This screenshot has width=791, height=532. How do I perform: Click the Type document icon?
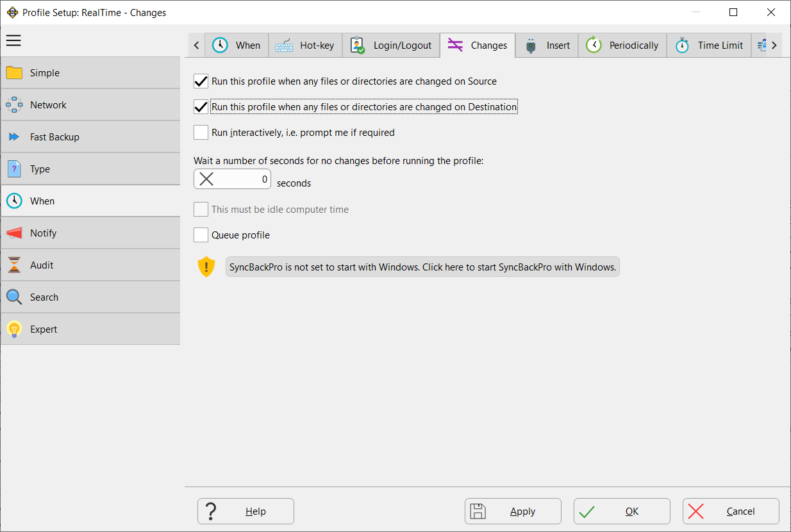point(14,169)
